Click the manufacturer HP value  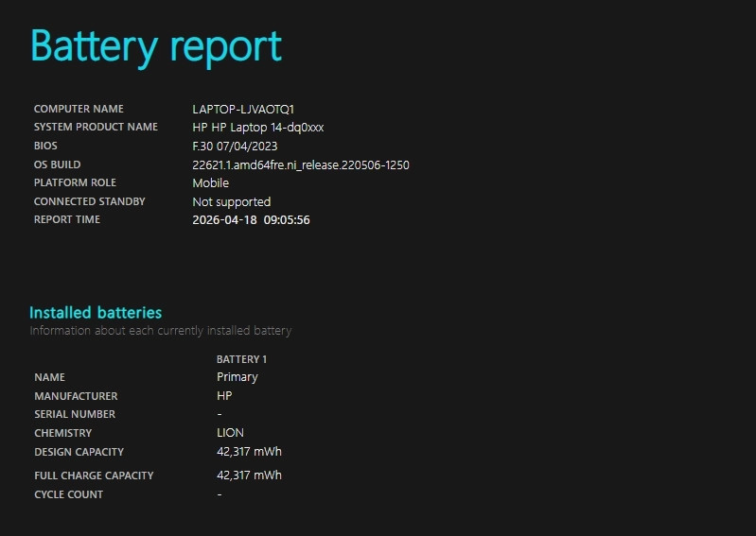[x=224, y=396]
